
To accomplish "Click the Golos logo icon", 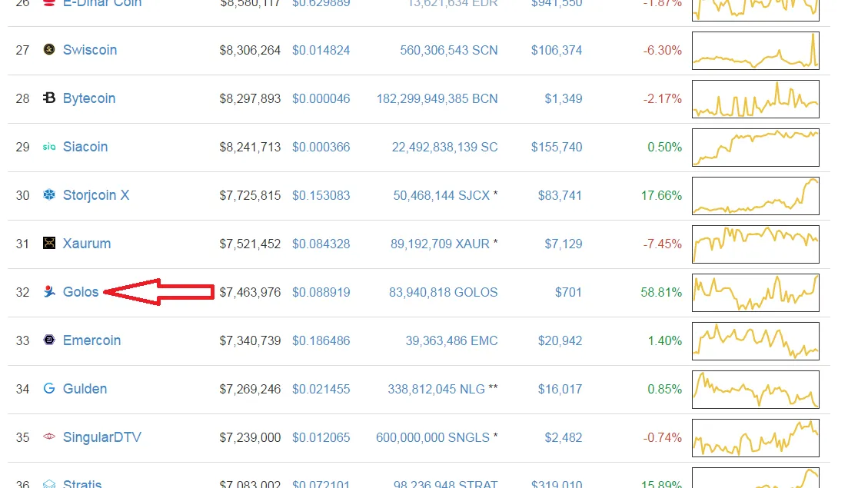I will [x=49, y=291].
